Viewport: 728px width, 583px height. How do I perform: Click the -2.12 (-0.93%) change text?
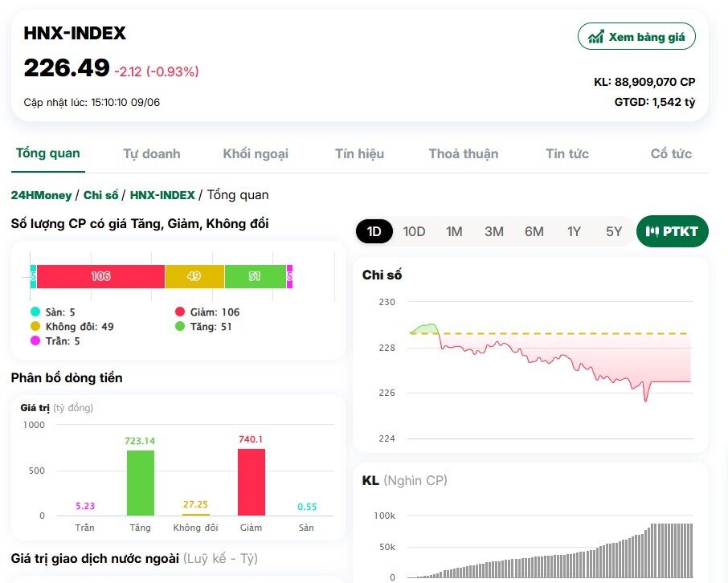click(x=157, y=71)
